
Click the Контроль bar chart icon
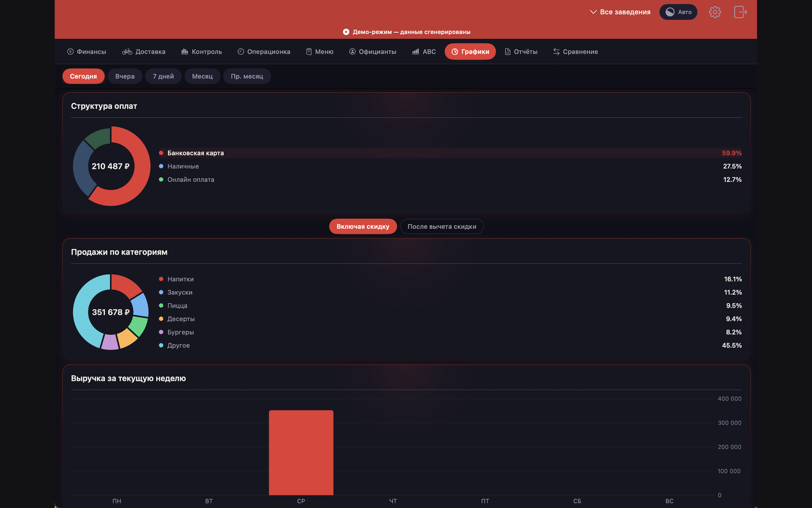click(185, 51)
